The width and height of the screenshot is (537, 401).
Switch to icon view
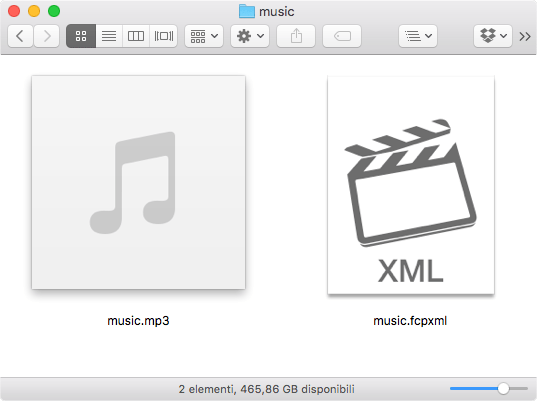pos(81,36)
